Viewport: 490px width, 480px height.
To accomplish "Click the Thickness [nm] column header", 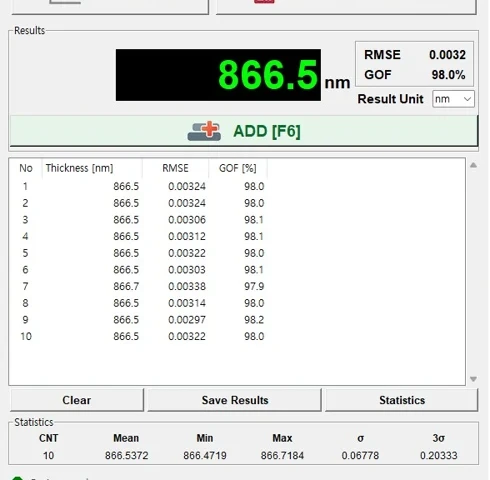I will tap(92, 168).
